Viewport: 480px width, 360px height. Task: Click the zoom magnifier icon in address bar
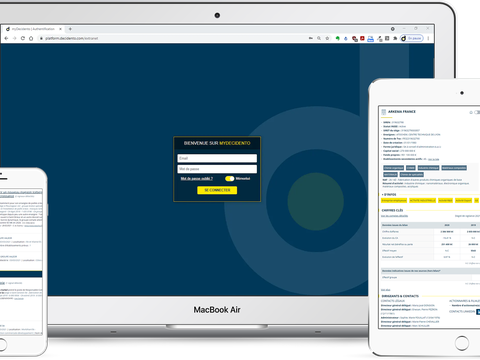(x=319, y=38)
